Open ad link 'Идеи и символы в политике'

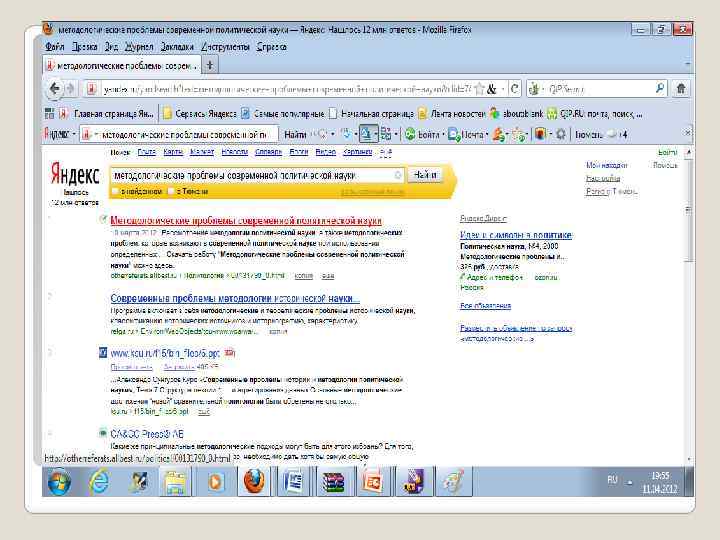coord(516,235)
